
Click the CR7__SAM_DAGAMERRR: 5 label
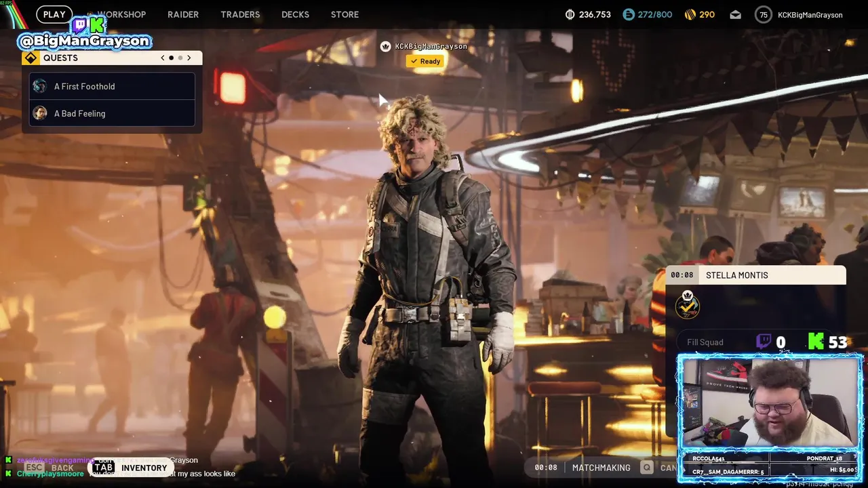tap(728, 472)
